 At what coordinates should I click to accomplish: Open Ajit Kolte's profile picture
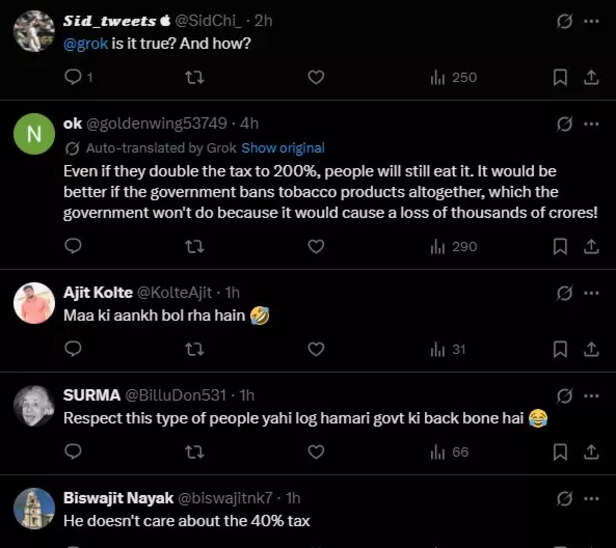35,303
